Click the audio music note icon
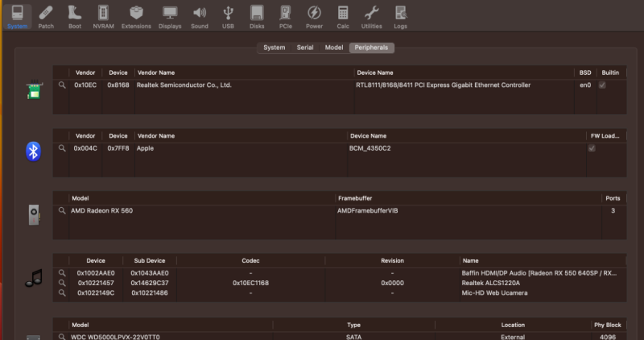Viewport: 644px width, 340px height. (x=34, y=278)
